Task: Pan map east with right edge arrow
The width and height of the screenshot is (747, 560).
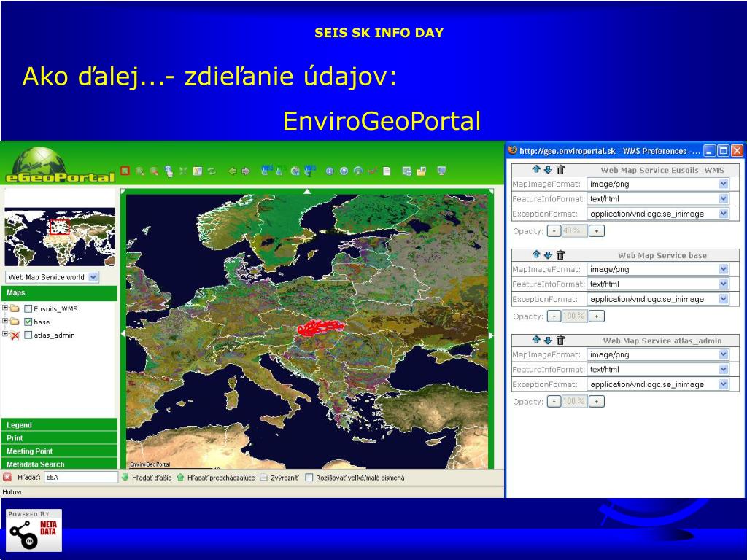Action: 491,335
